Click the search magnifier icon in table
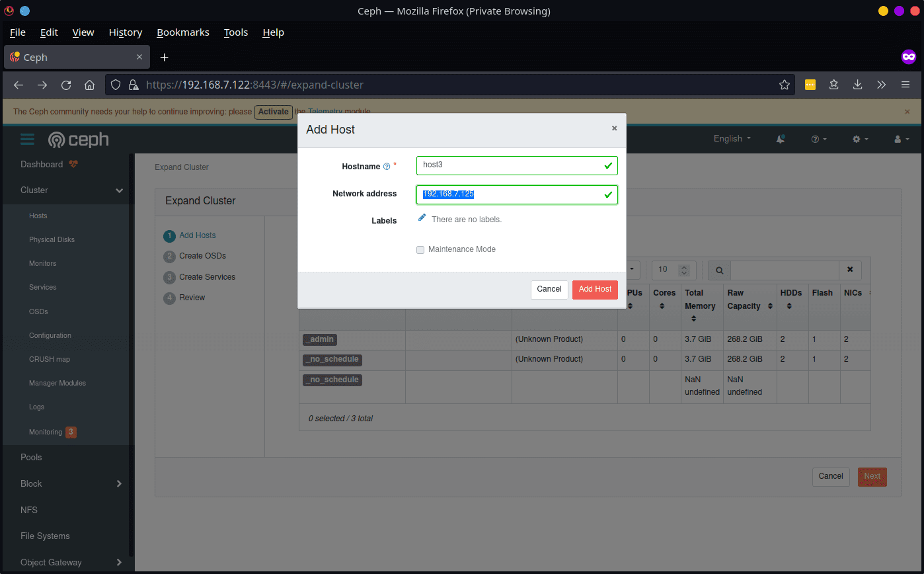The image size is (924, 574). (x=719, y=270)
